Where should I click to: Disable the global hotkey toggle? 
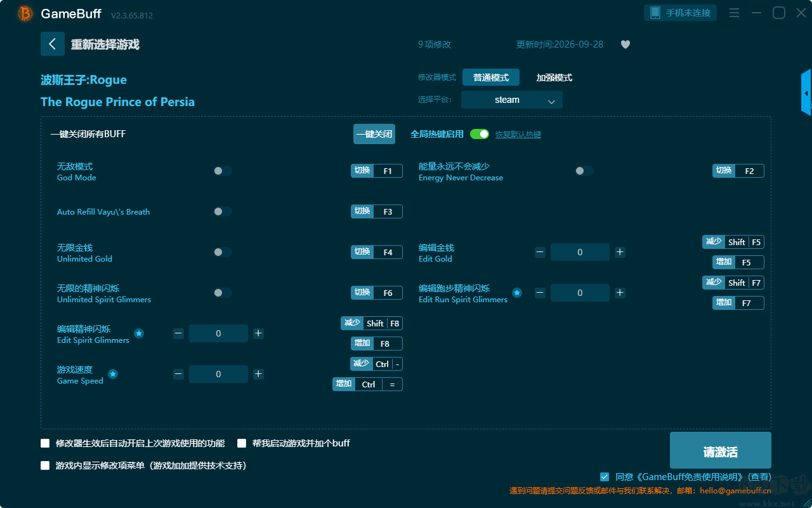480,134
